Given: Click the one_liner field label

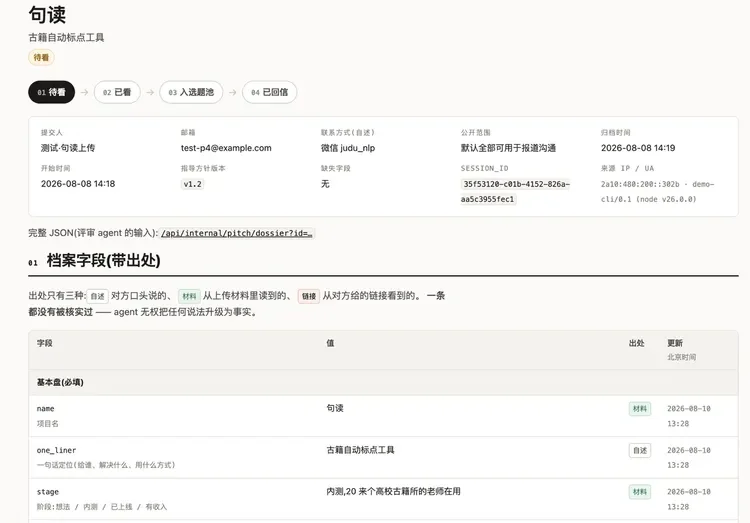Looking at the screenshot, I should 56,450.
